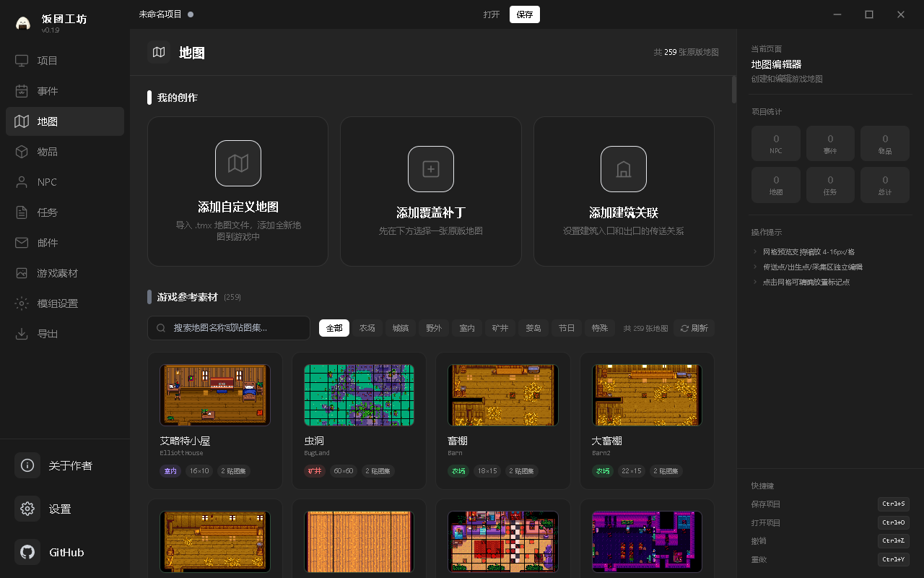Open the 项目 sidebar section

point(65,61)
